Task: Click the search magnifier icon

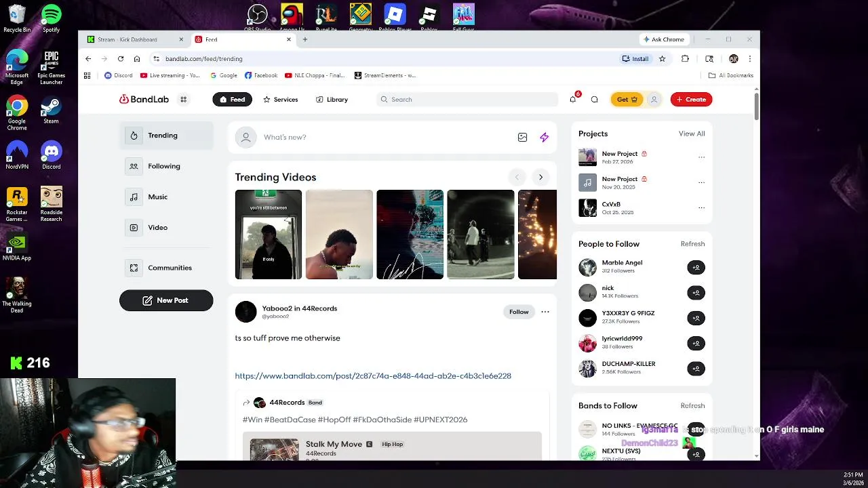Action: click(384, 100)
